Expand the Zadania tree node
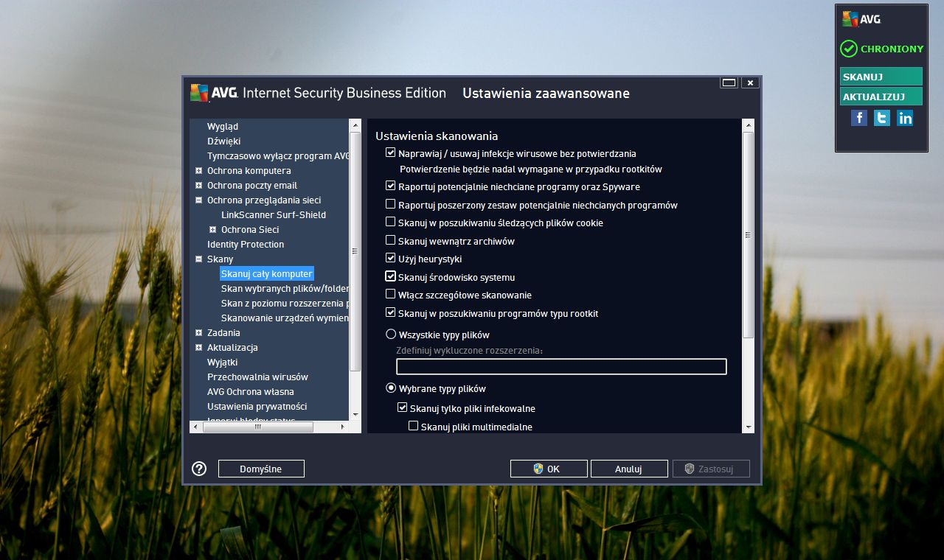 pos(199,333)
